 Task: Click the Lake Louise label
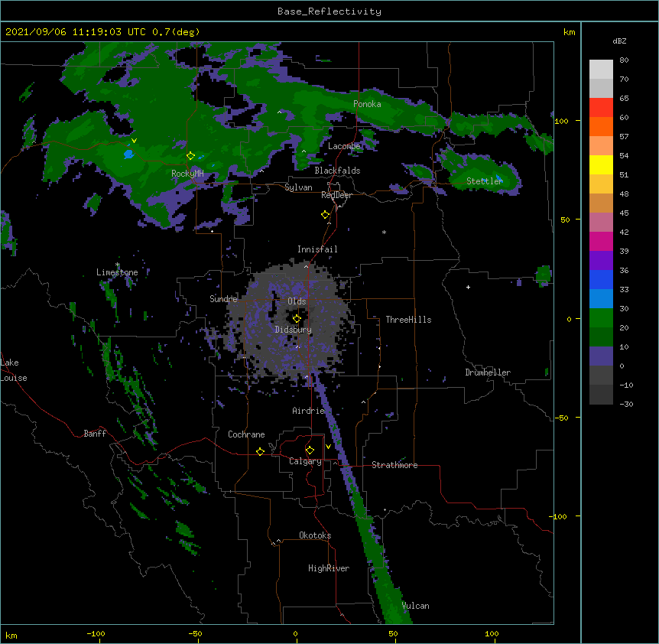(x=14, y=370)
